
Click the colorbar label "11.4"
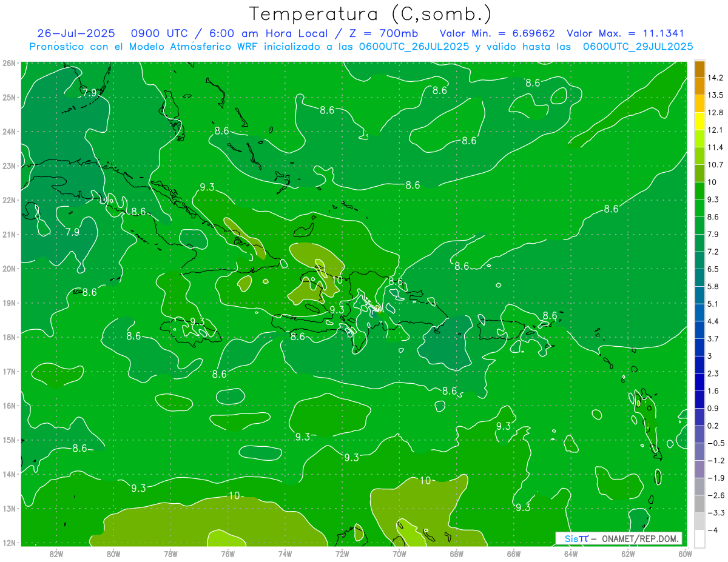pos(715,147)
